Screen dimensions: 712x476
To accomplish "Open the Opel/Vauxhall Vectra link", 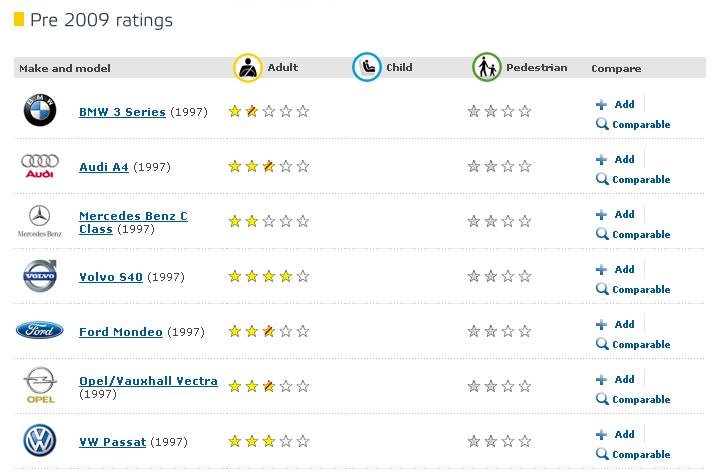I will point(148,381).
